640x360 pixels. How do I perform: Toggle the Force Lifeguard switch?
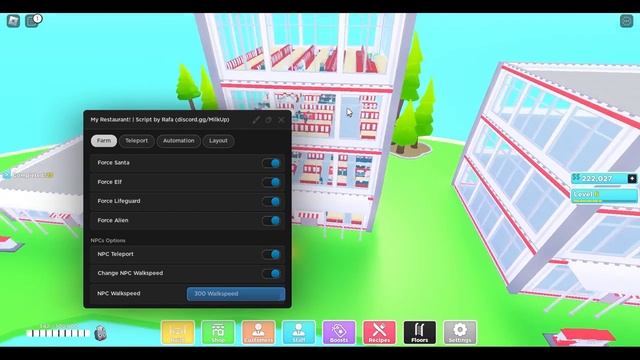point(271,201)
